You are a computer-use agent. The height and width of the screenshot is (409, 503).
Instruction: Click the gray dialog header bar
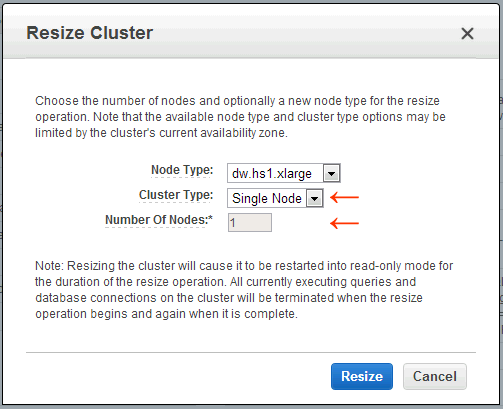pos(251,33)
